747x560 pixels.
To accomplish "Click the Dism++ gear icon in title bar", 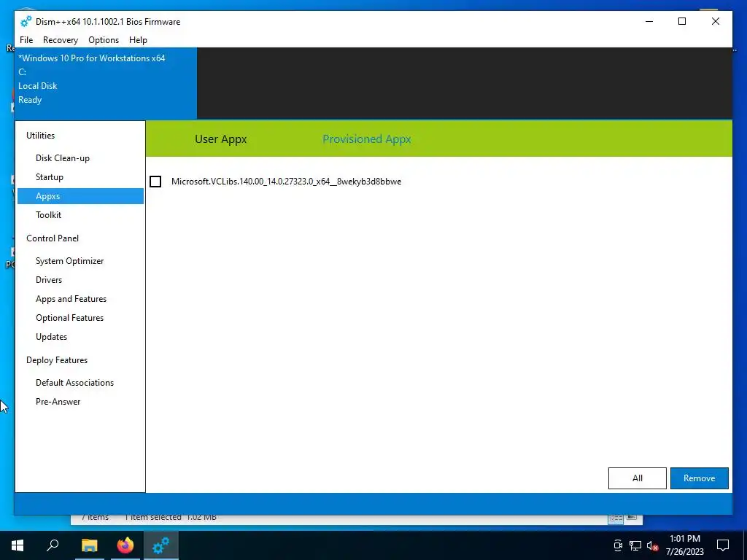I will pos(26,21).
